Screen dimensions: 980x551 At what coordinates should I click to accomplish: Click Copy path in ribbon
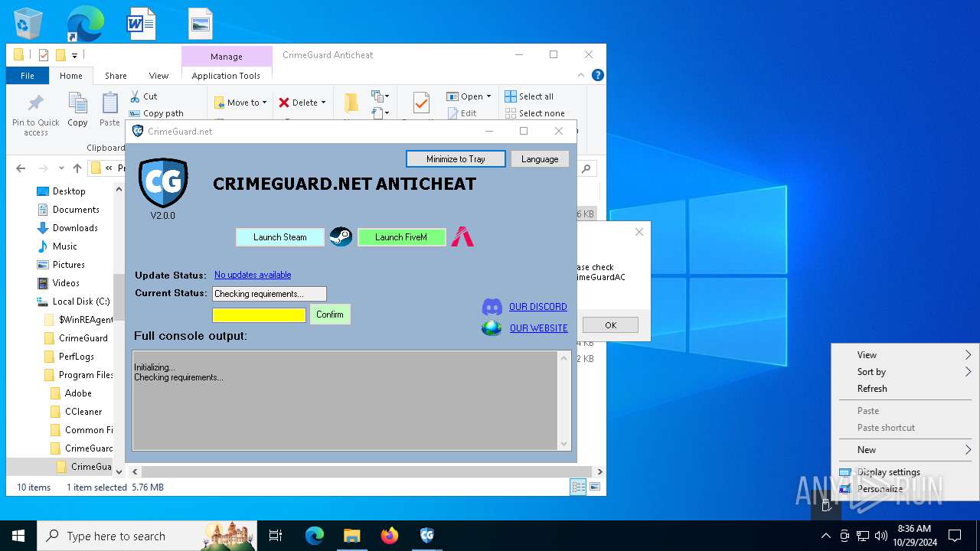(156, 113)
